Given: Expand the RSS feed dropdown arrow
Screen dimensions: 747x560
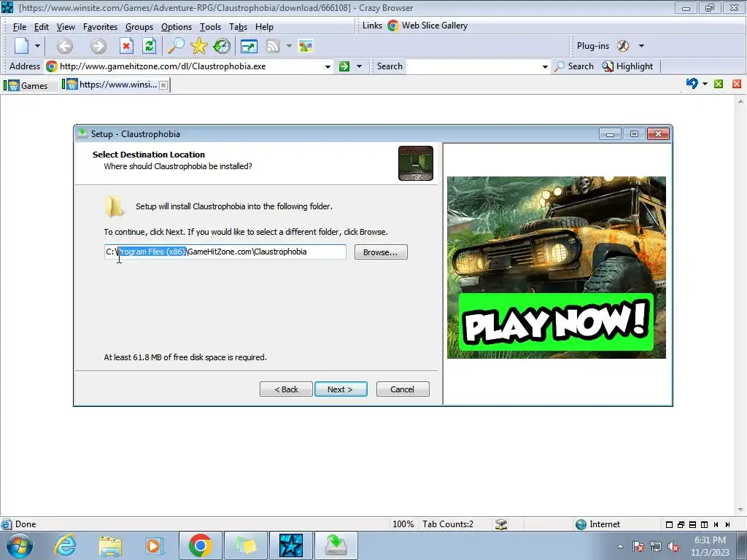Looking at the screenshot, I should point(289,46).
